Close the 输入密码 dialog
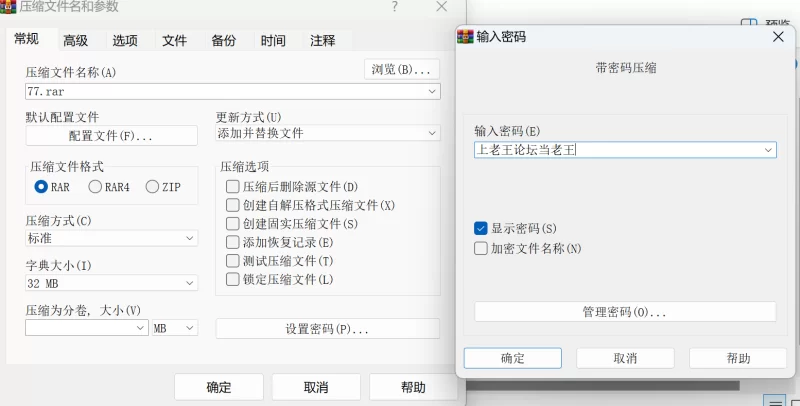The height and width of the screenshot is (406, 800). coord(778,37)
